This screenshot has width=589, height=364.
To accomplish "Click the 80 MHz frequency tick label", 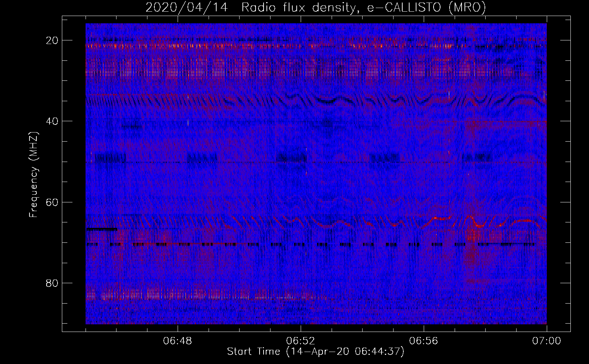I will click(52, 283).
